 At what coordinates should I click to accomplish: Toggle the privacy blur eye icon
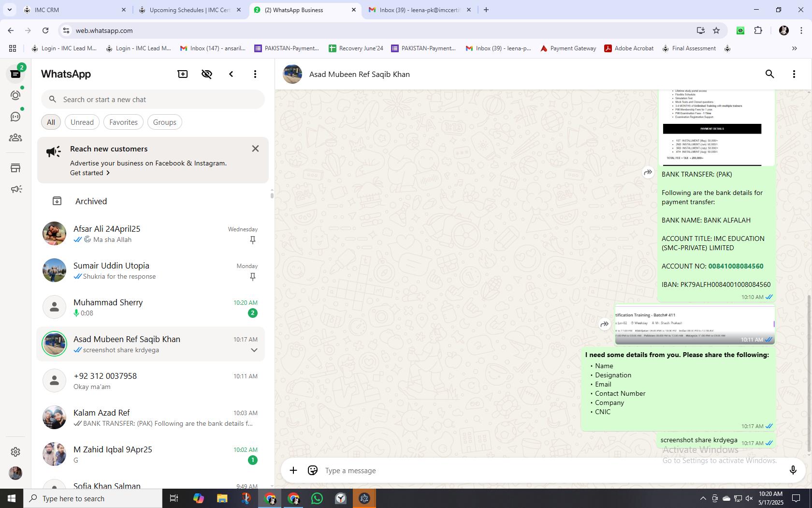[x=207, y=74]
